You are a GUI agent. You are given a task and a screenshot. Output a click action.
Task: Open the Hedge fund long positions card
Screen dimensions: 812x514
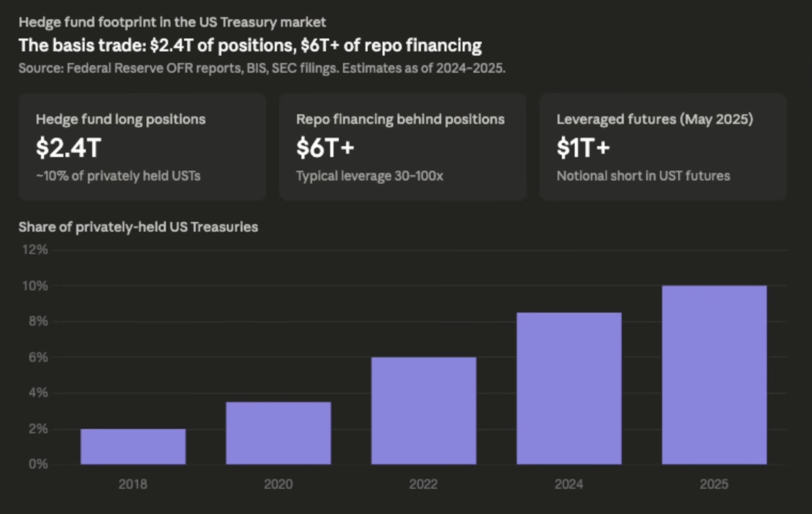[142, 146]
